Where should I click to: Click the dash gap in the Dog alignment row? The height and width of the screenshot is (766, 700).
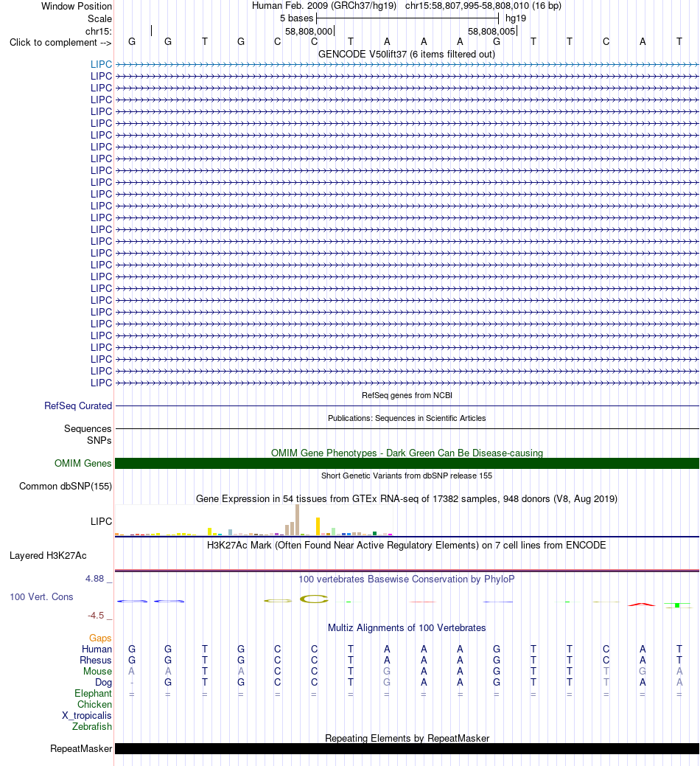[x=132, y=683]
